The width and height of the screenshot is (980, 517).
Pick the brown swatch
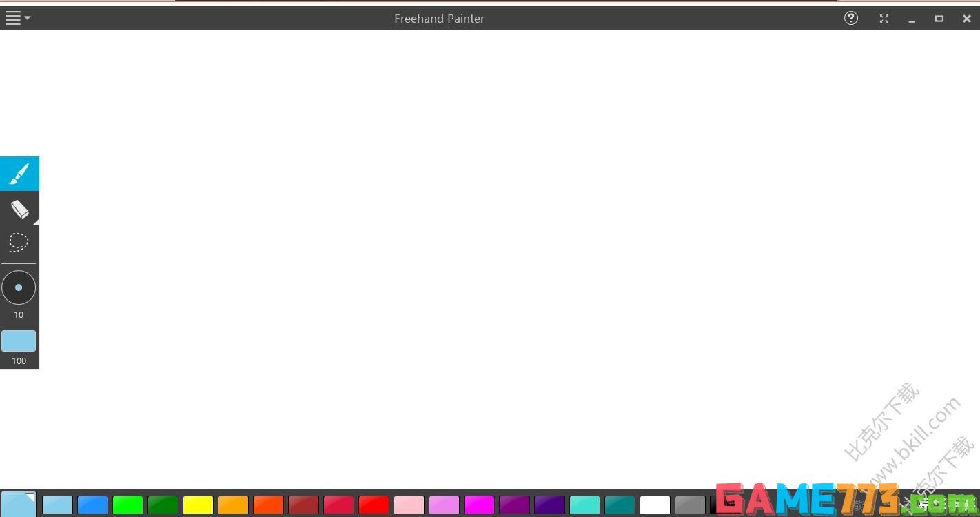click(x=303, y=505)
